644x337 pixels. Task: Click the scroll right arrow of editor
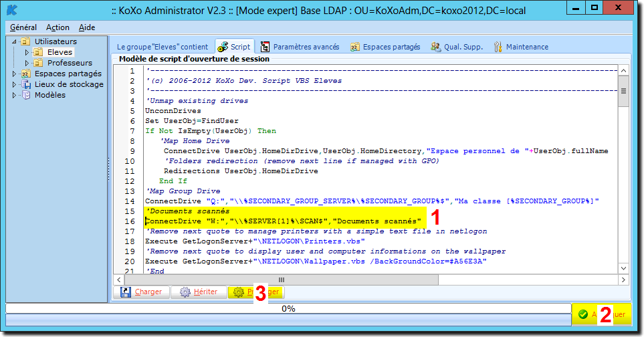pyautogui.click(x=623, y=280)
